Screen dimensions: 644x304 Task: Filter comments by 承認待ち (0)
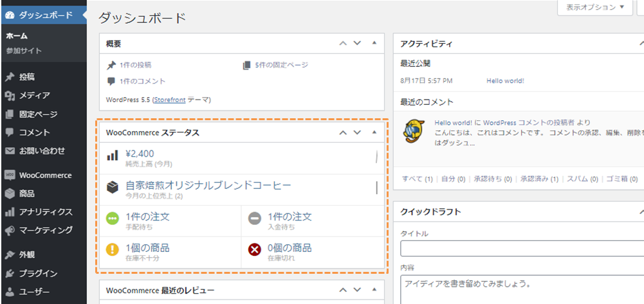[493, 179]
